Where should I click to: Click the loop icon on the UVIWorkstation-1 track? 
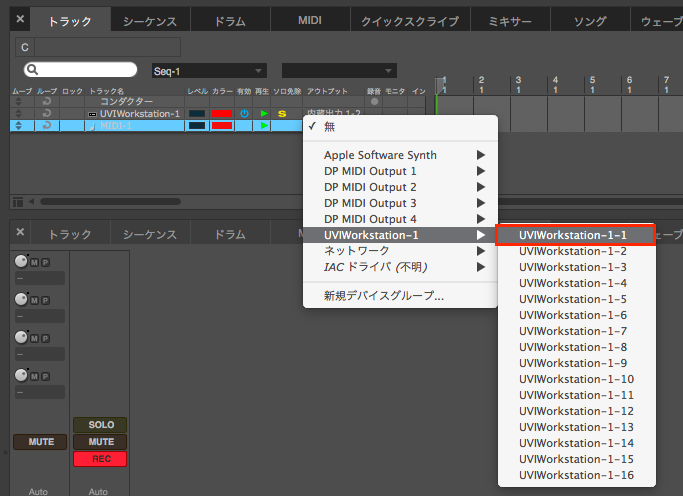point(47,114)
